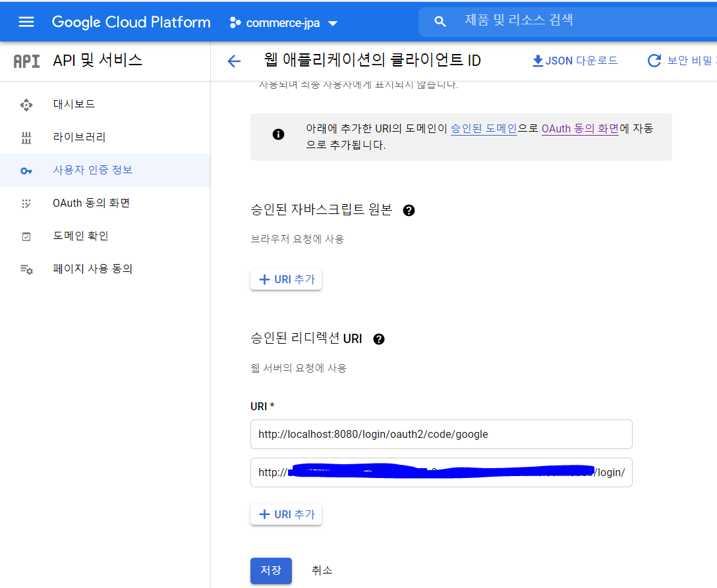Click the JSON 다운로드 download icon

click(x=538, y=61)
